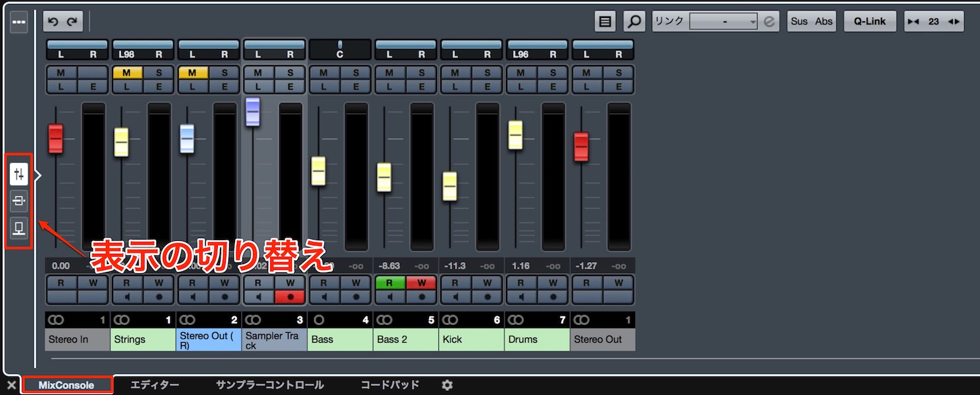This screenshot has width=980, height=395.
Task: Select the Bass 2 channel name label
Action: point(405,339)
